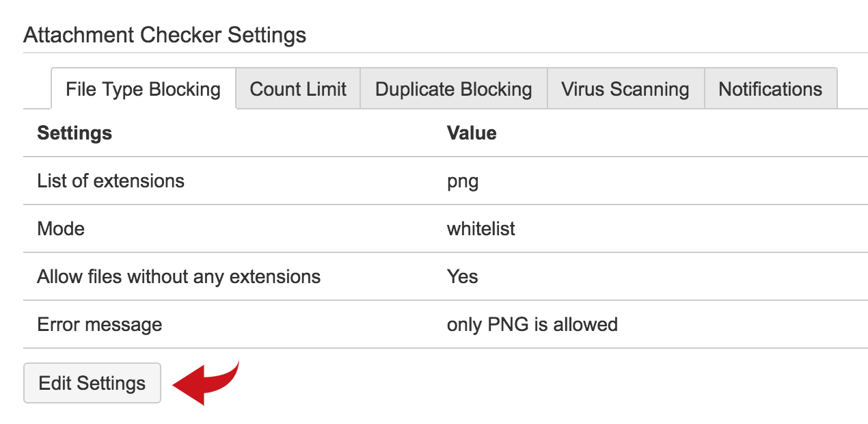The width and height of the screenshot is (868, 424).
Task: Open the Duplicate Blocking tab
Action: pos(453,88)
